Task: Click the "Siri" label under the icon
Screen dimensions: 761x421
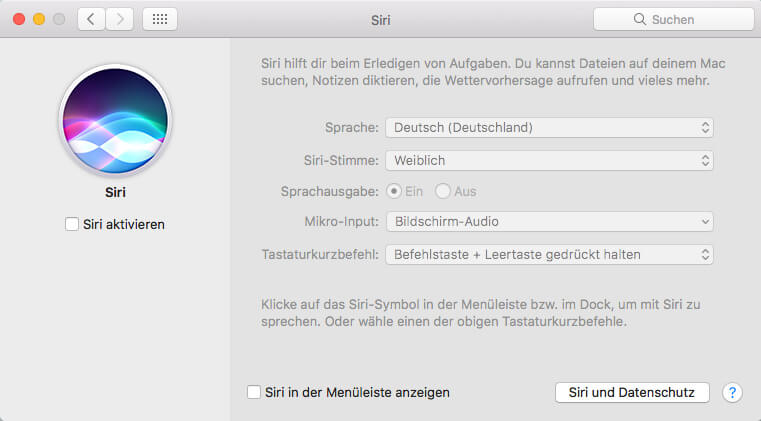Action: coord(115,192)
